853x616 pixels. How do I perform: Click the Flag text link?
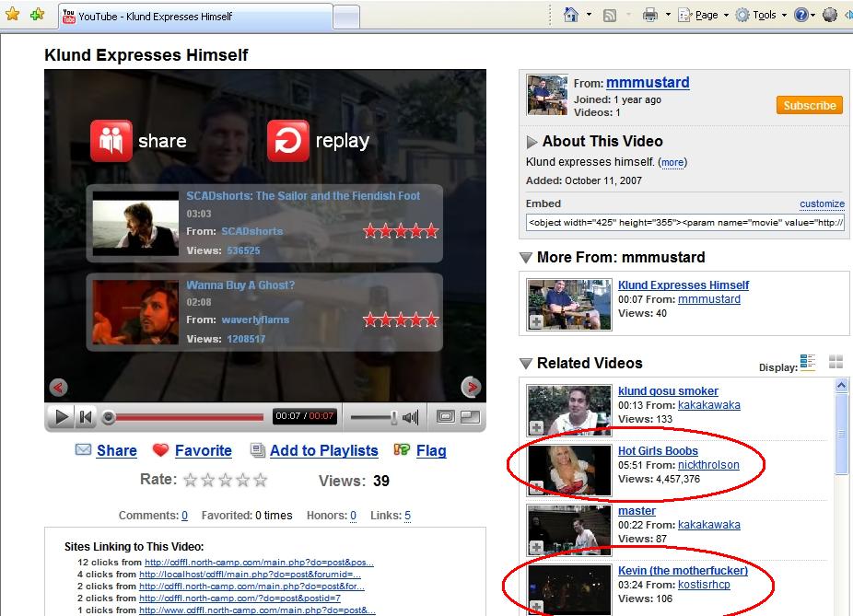[x=431, y=450]
